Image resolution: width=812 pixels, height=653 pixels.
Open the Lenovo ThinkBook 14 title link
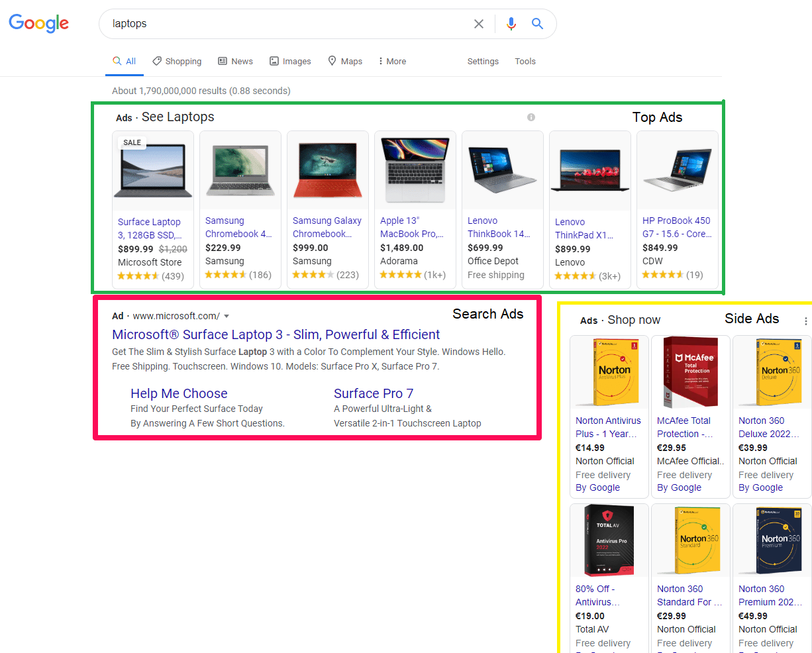(x=499, y=227)
